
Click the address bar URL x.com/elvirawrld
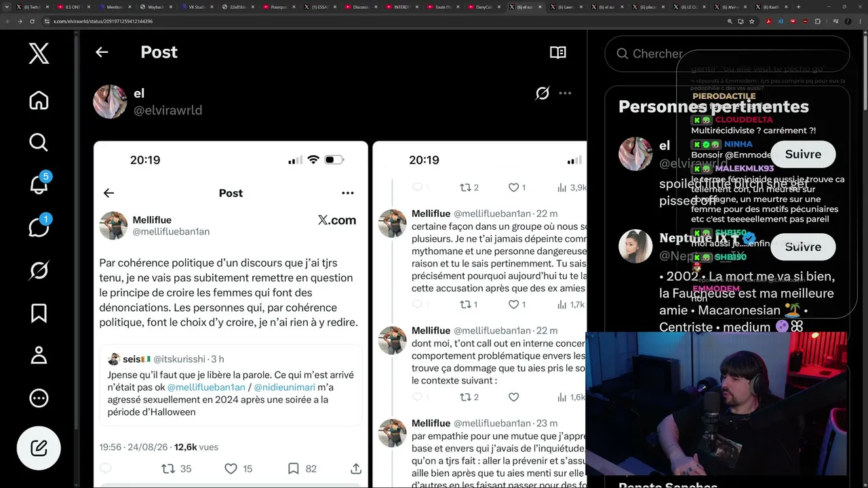(103, 21)
